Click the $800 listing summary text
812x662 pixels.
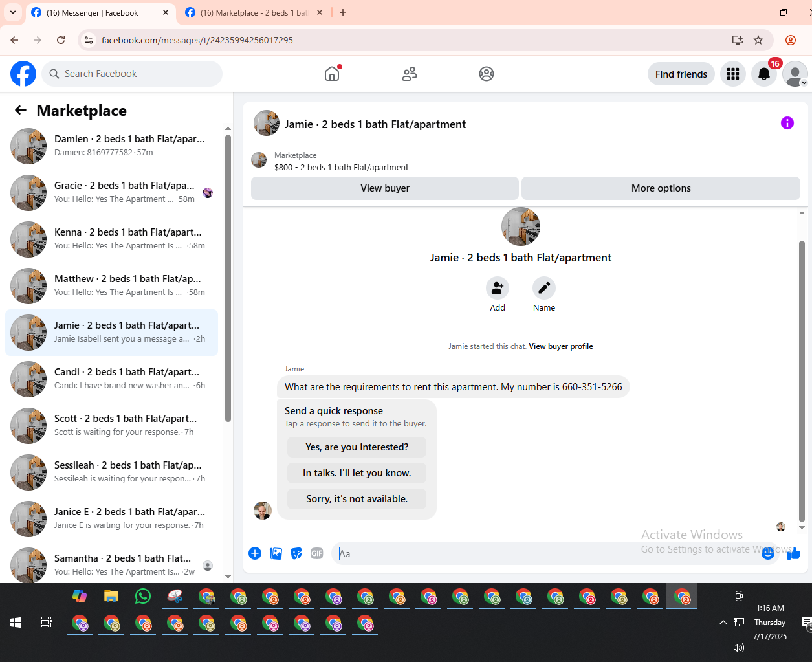341,167
